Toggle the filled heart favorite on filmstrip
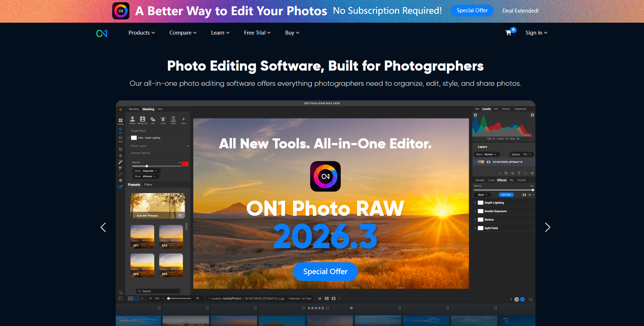 pos(352,308)
